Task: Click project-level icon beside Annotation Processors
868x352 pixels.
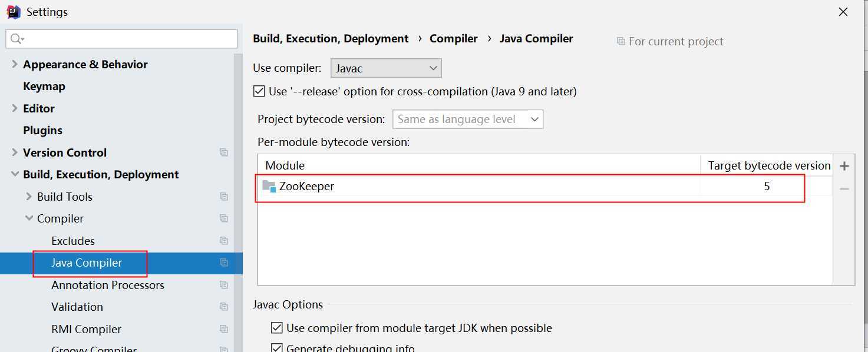Action: (224, 285)
